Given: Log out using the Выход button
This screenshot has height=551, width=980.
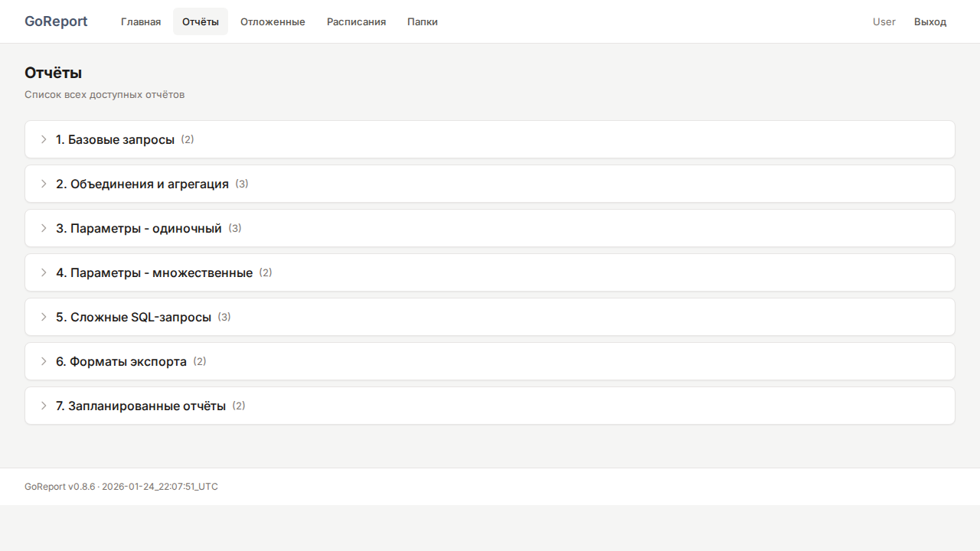Looking at the screenshot, I should coord(930,21).
